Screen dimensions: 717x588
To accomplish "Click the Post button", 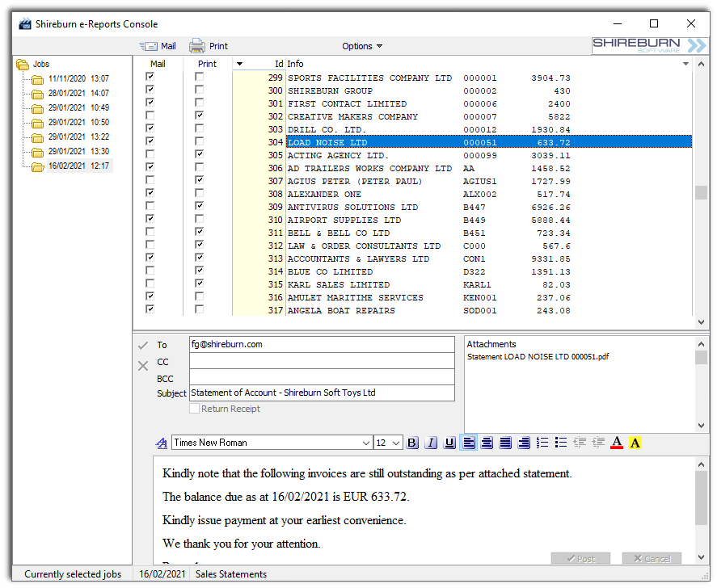I will coord(580,558).
